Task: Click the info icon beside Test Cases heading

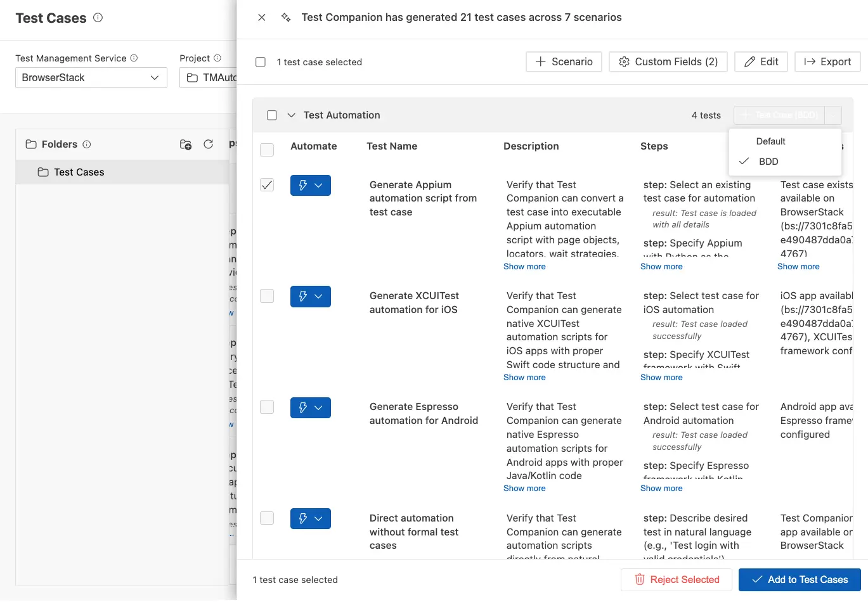Action: pyautogui.click(x=98, y=18)
